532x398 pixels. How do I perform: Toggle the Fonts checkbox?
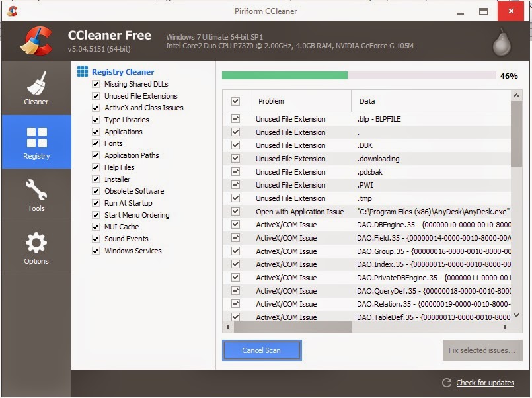coord(96,143)
